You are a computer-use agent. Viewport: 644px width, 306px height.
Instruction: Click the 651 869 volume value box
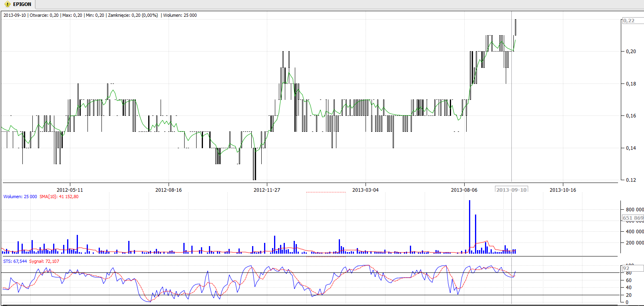point(633,218)
